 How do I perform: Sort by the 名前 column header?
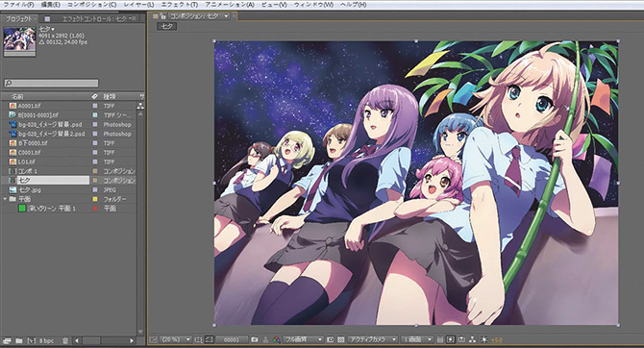(17, 96)
